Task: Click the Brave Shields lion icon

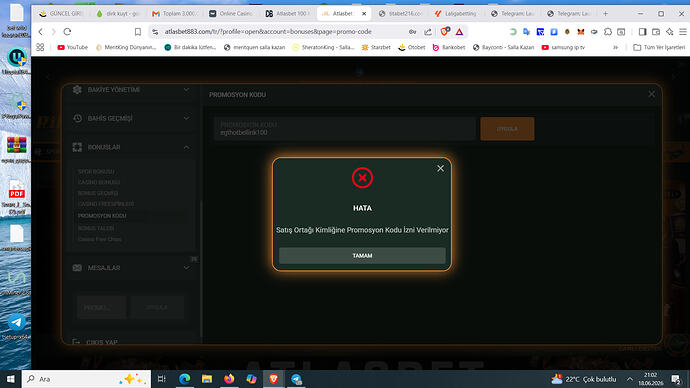Action: coord(445,32)
